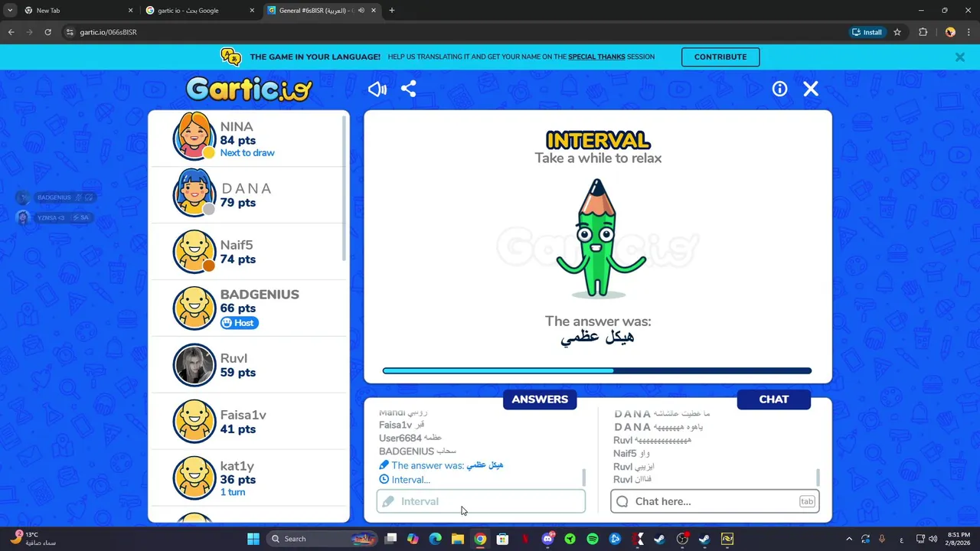Open the Copilot icon in taskbar
Screen dimensions: 980x551
[x=413, y=539]
